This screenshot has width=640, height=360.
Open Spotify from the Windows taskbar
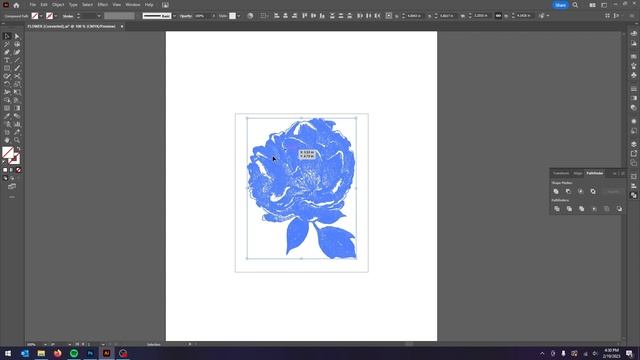[x=74, y=353]
